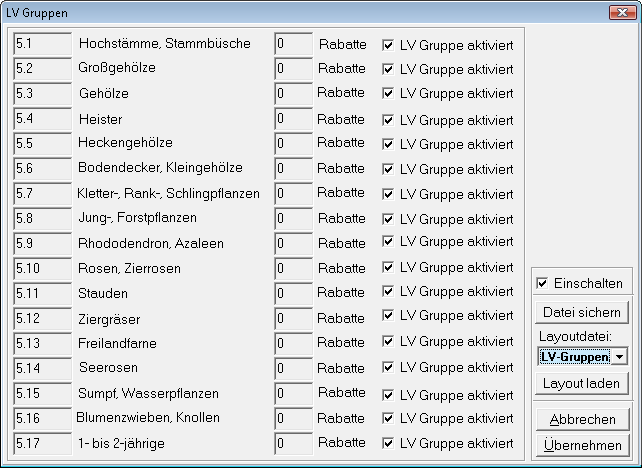This screenshot has width=642, height=468.
Task: Uncheck LV Gruppe aktiviert for Rosen, Zierrosen
Action: (389, 269)
